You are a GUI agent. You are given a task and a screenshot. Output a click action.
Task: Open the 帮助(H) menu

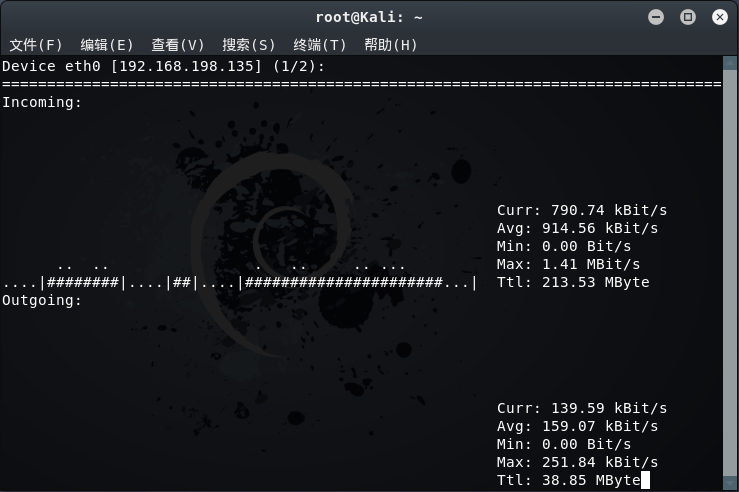[x=391, y=45]
